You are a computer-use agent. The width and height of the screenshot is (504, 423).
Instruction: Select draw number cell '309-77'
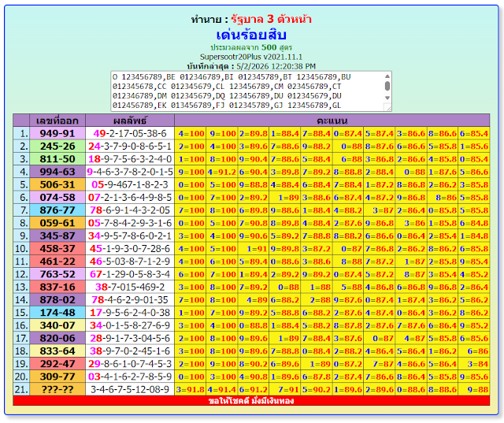57,377
